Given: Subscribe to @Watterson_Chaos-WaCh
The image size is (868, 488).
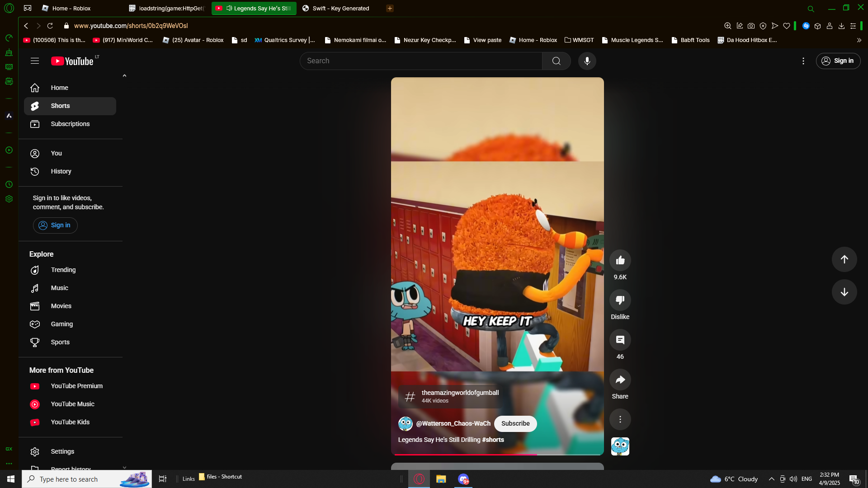Looking at the screenshot, I should click(x=515, y=423).
